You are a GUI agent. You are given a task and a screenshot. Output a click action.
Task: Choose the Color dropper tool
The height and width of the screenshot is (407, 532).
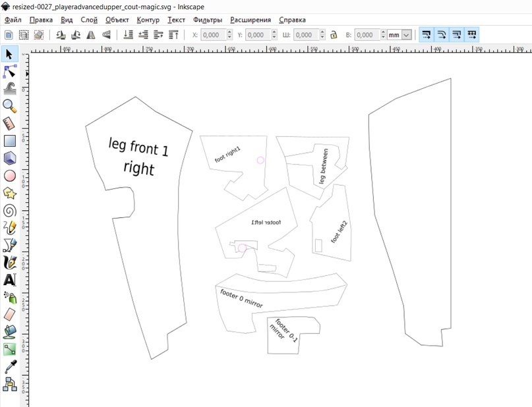point(9,367)
